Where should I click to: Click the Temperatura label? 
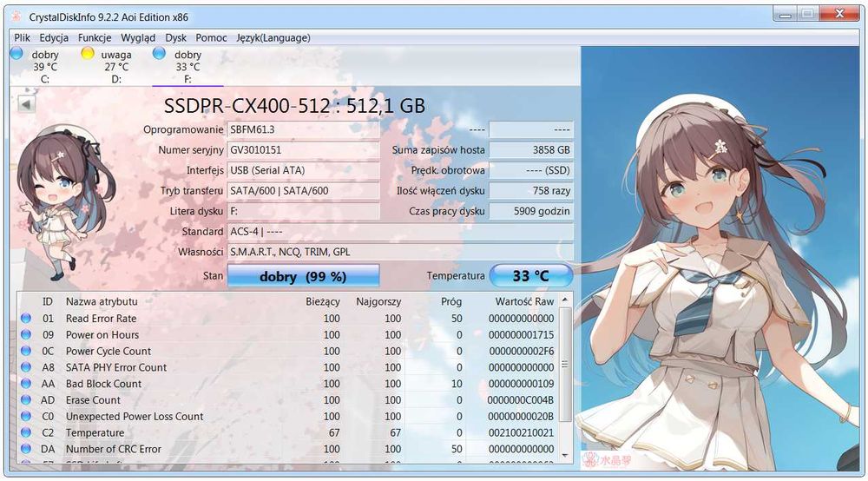click(x=456, y=275)
